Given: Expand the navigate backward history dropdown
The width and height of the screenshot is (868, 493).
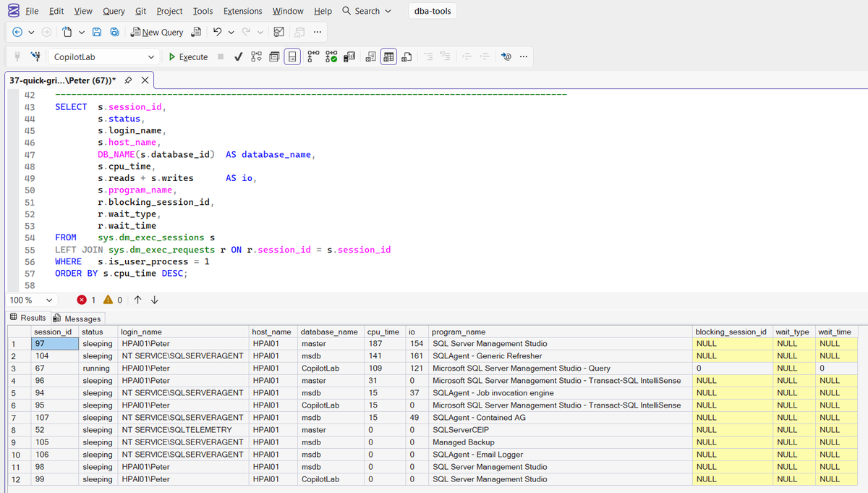Looking at the screenshot, I should coord(30,32).
